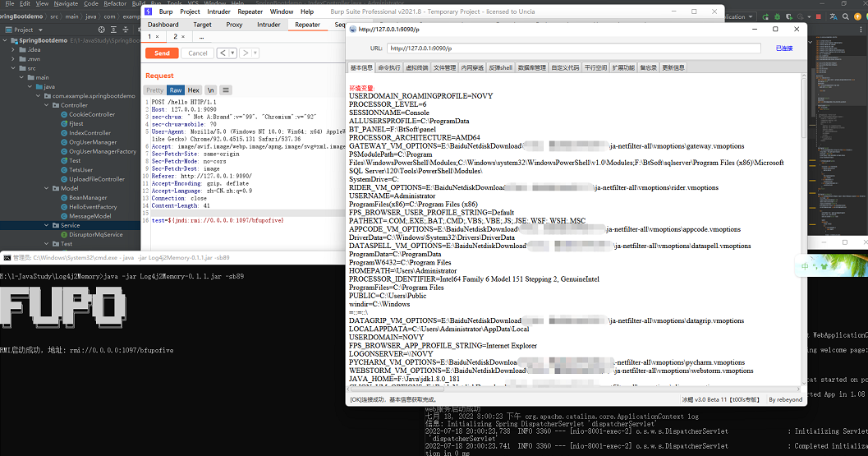The height and width of the screenshot is (456, 868).
Task: Open the 文件管理 tab in Behinder
Action: point(444,67)
